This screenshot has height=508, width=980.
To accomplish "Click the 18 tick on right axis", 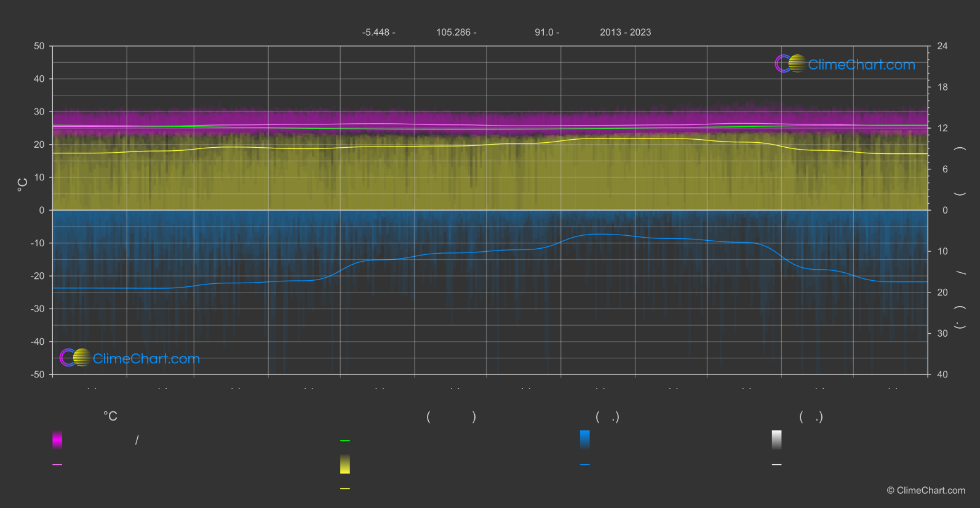I will point(942,87).
